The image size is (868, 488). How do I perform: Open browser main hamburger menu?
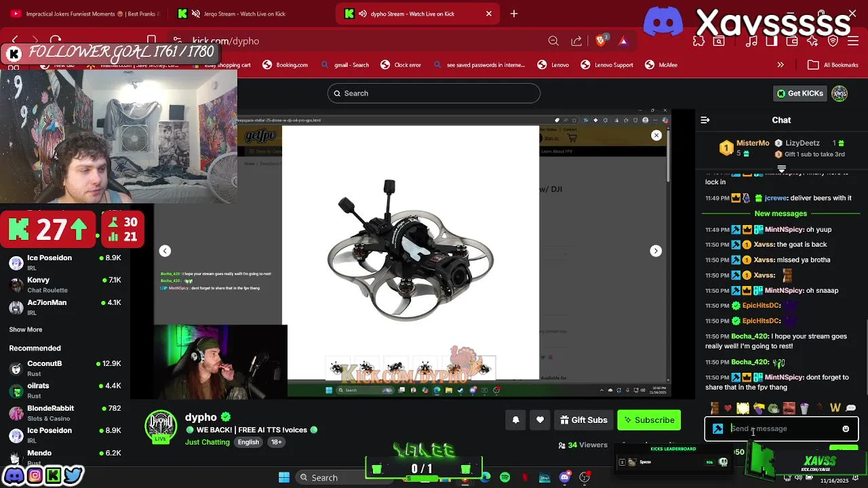coord(854,41)
